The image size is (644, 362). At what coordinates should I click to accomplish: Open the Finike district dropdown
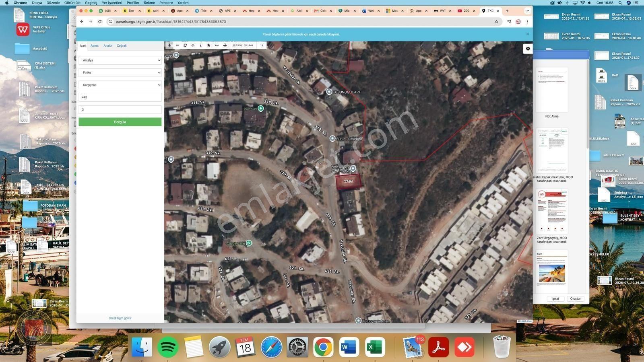(120, 73)
